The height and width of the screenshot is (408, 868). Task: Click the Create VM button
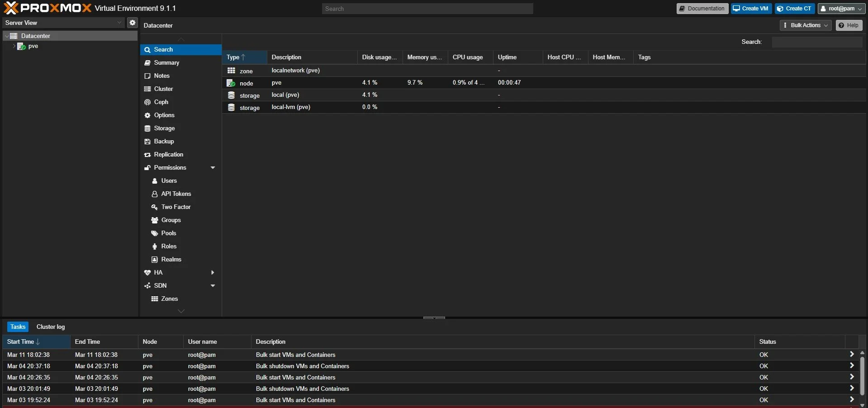751,9
